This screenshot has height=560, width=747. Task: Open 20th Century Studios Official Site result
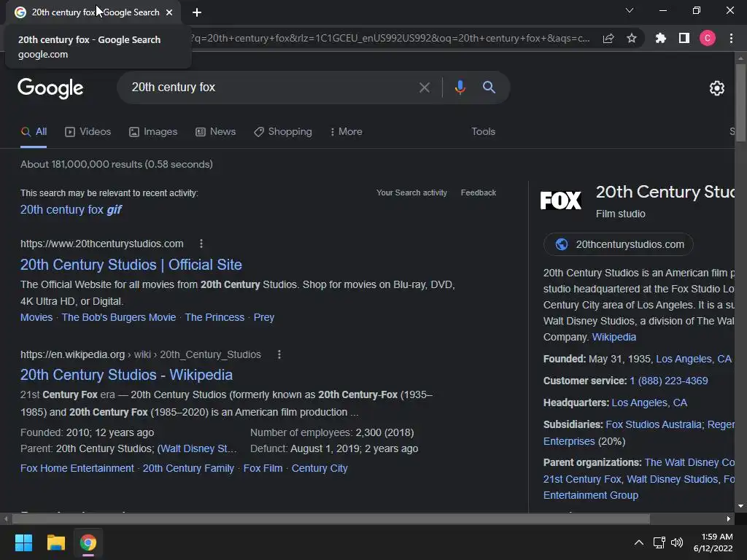pyautogui.click(x=131, y=265)
